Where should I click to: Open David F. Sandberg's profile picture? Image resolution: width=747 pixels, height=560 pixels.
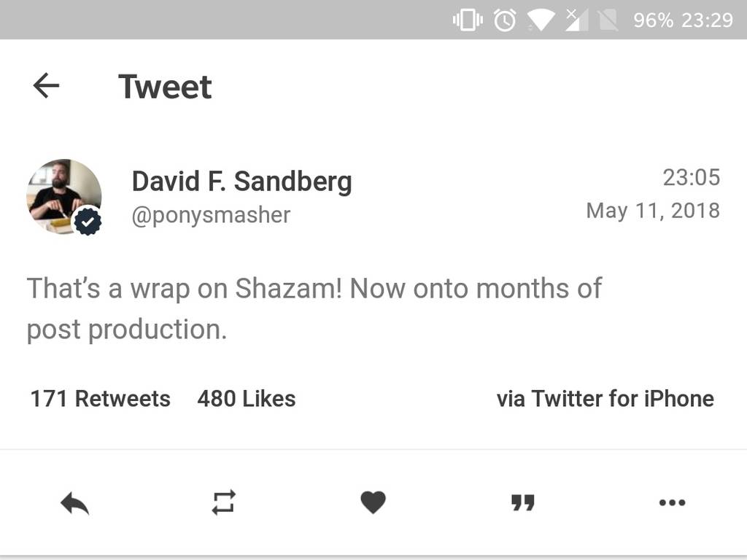click(x=63, y=194)
